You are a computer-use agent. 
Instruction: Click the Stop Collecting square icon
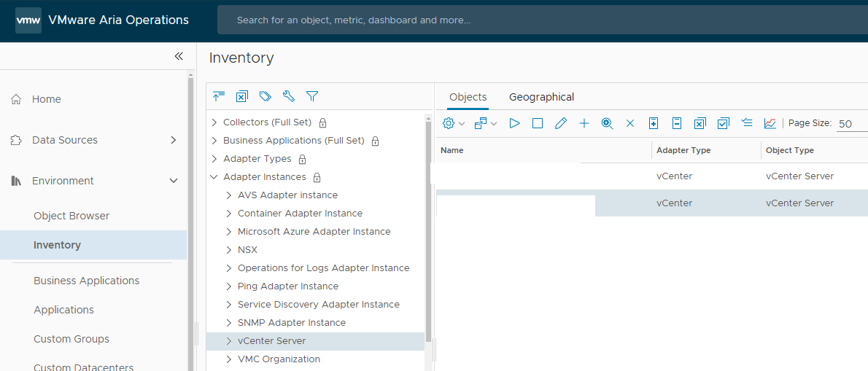tap(538, 124)
